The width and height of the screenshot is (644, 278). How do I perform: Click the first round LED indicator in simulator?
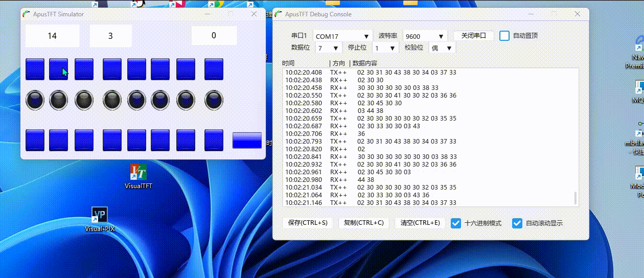click(x=35, y=100)
